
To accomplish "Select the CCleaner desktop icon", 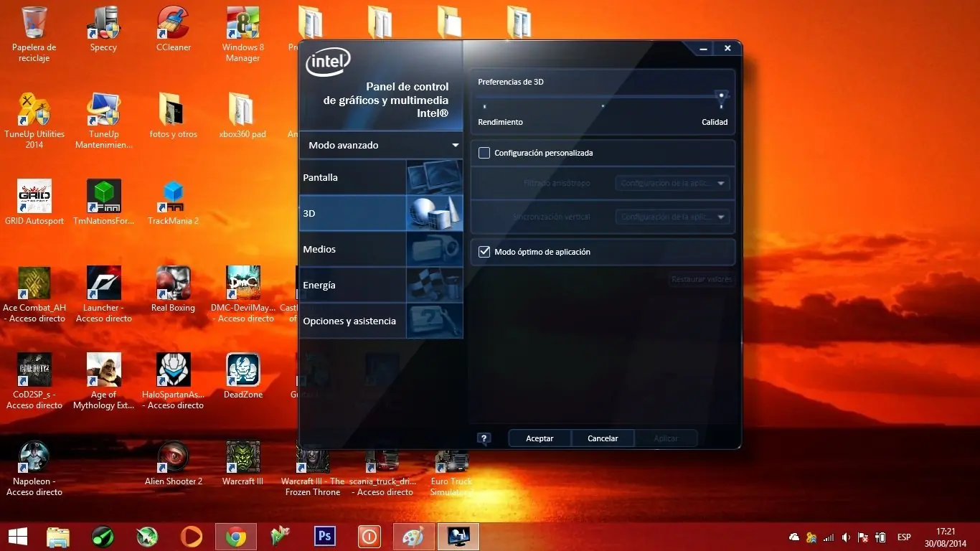I will point(174,29).
